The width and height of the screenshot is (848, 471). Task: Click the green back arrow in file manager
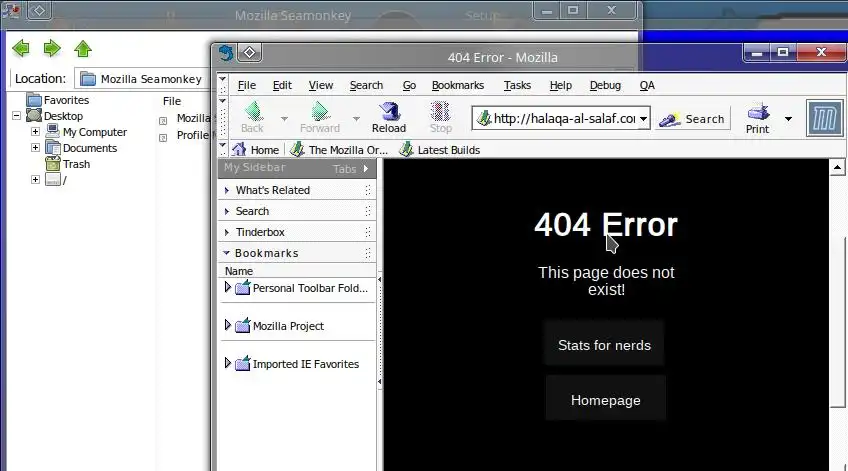tap(21, 48)
